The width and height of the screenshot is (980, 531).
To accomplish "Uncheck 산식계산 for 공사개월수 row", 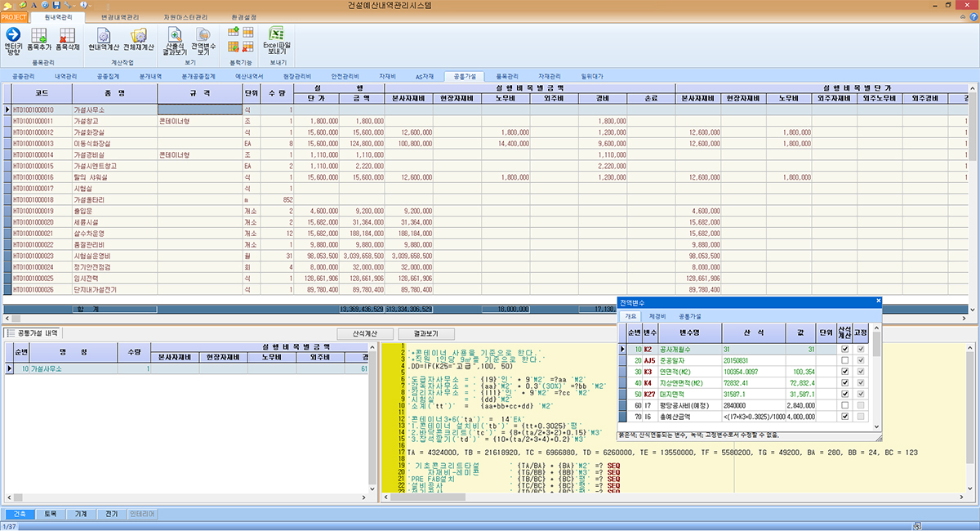I will [845, 349].
